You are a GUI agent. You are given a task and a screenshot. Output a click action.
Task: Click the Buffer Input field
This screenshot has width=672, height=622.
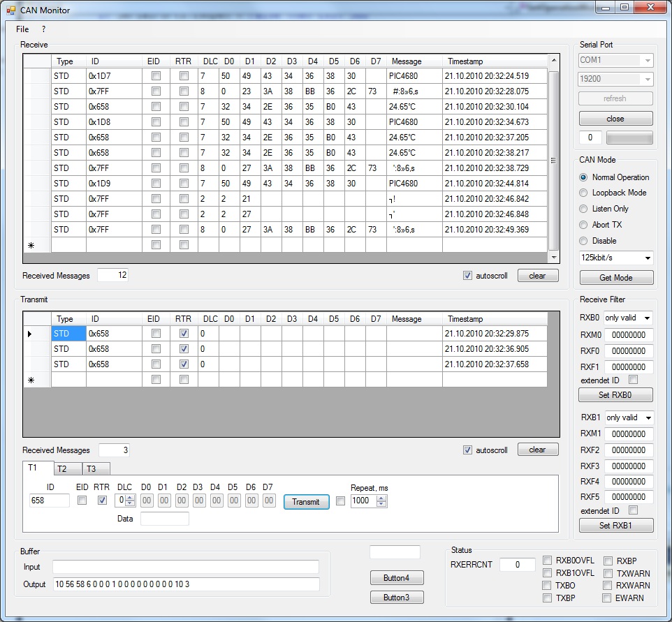click(x=186, y=567)
